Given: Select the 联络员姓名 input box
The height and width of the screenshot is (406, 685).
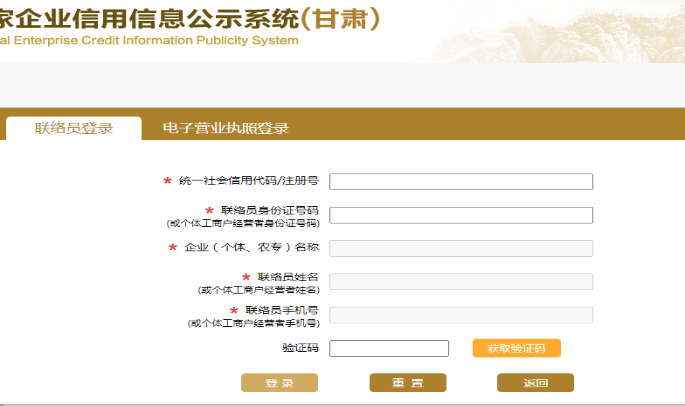Looking at the screenshot, I should pyautogui.click(x=461, y=282).
